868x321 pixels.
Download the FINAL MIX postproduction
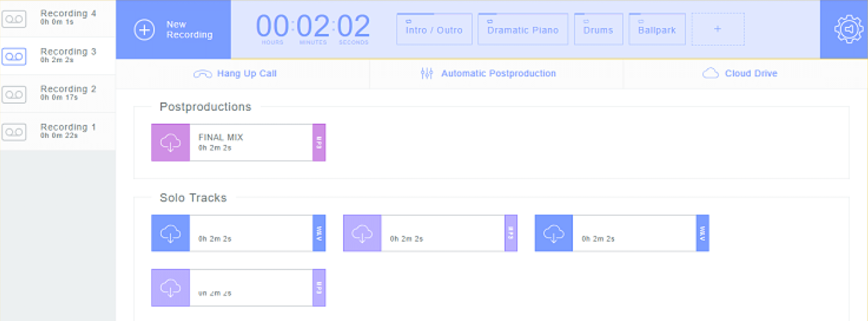(x=170, y=142)
